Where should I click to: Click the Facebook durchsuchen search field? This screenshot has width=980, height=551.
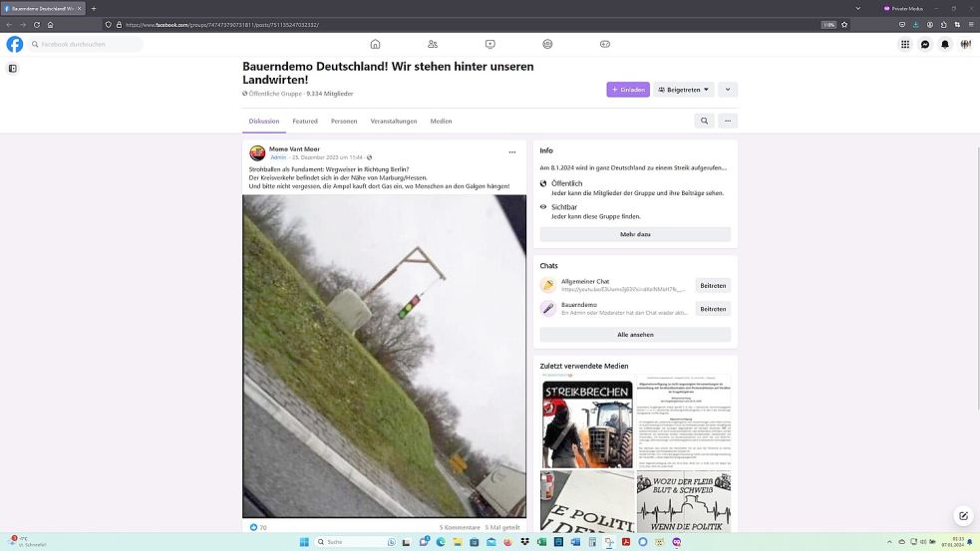pos(86,45)
